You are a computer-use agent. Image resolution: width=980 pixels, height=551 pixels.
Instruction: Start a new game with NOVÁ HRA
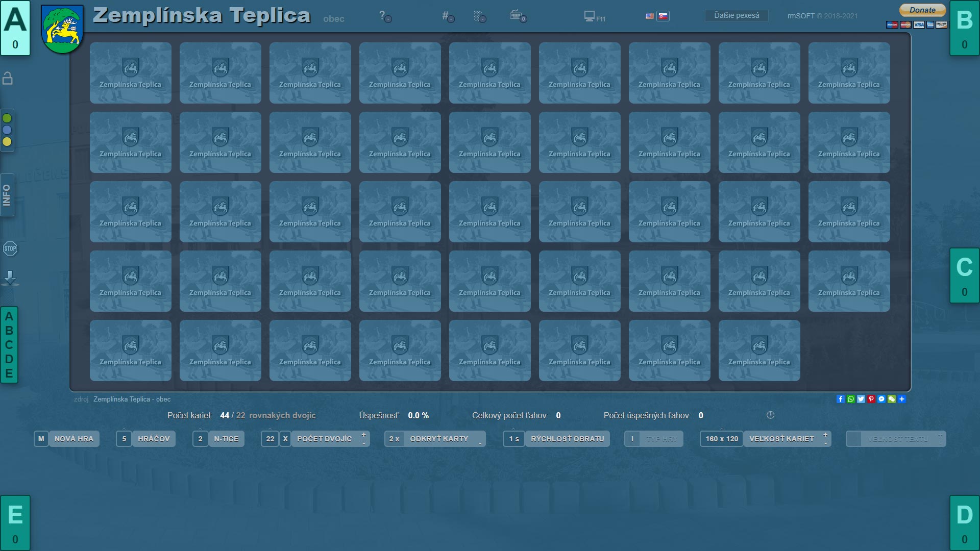coord(74,439)
